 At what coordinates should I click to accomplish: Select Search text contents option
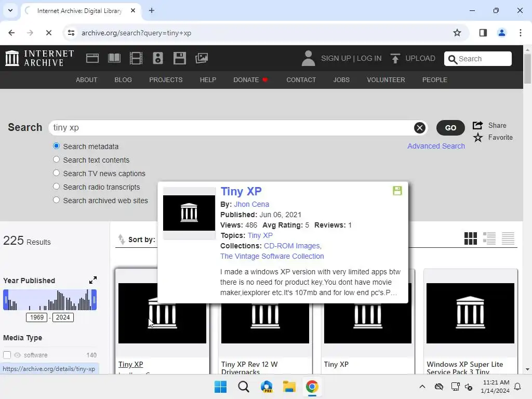[56, 159]
